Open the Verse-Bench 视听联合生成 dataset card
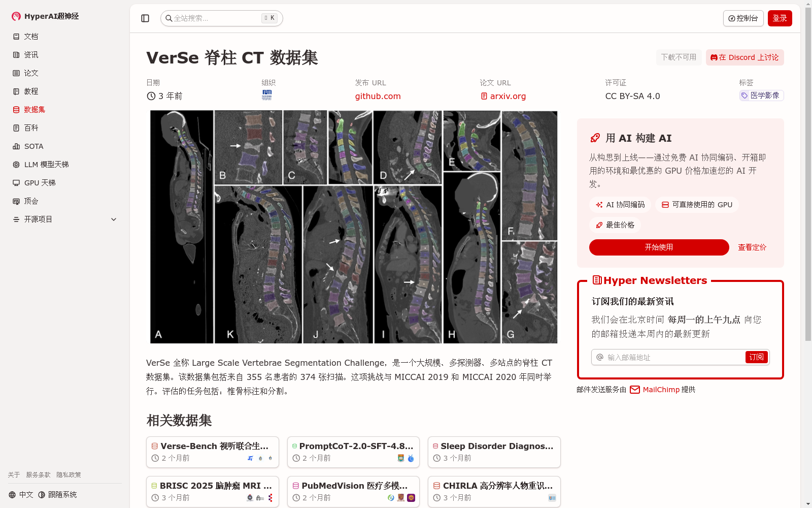This screenshot has height=508, width=812. tap(213, 452)
